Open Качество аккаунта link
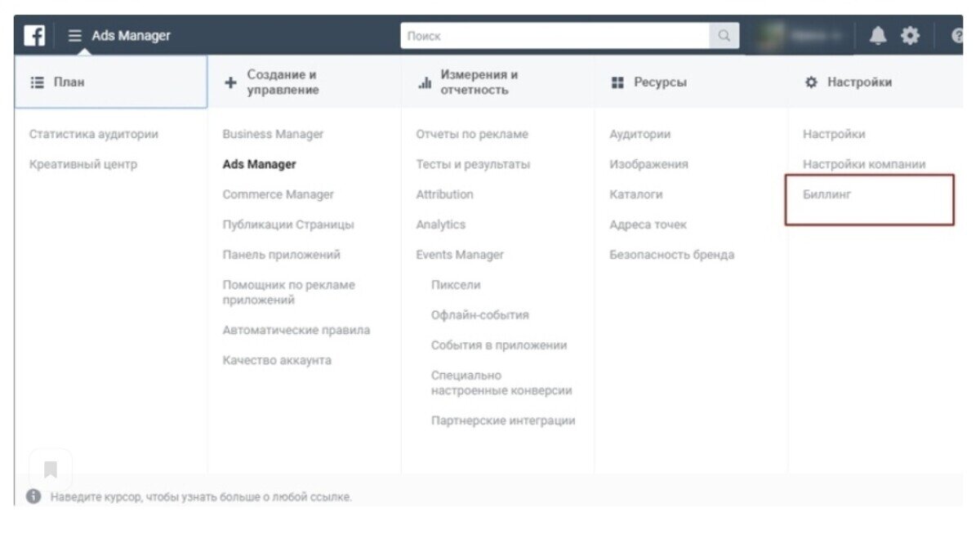The width and height of the screenshot is (980, 534). coord(277,360)
